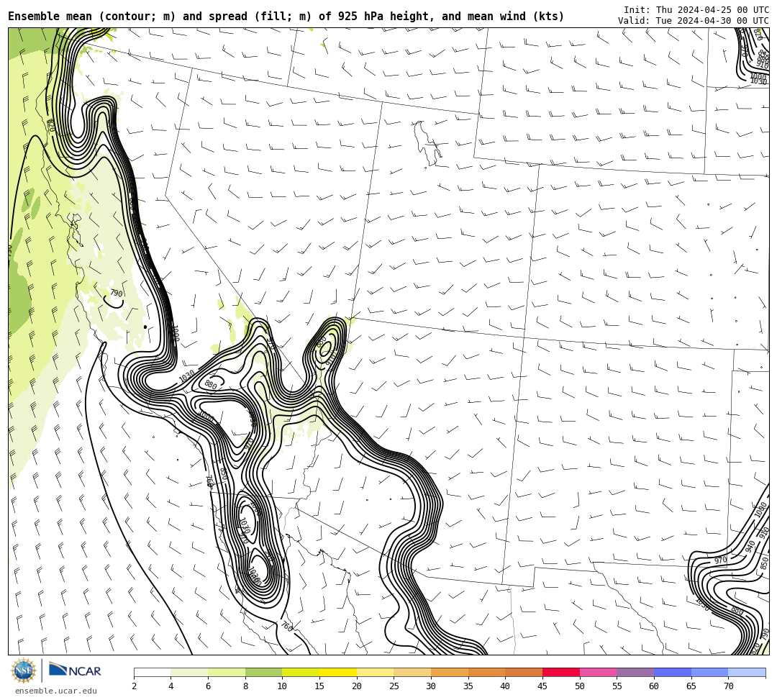
Task: Click the colorbar tick label 55
Action: coord(617,686)
